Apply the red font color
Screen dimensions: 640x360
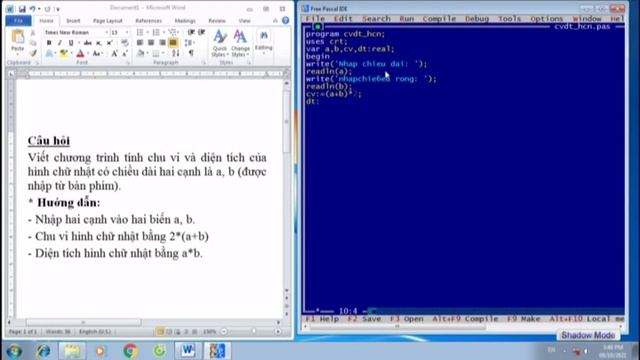pos(80,53)
